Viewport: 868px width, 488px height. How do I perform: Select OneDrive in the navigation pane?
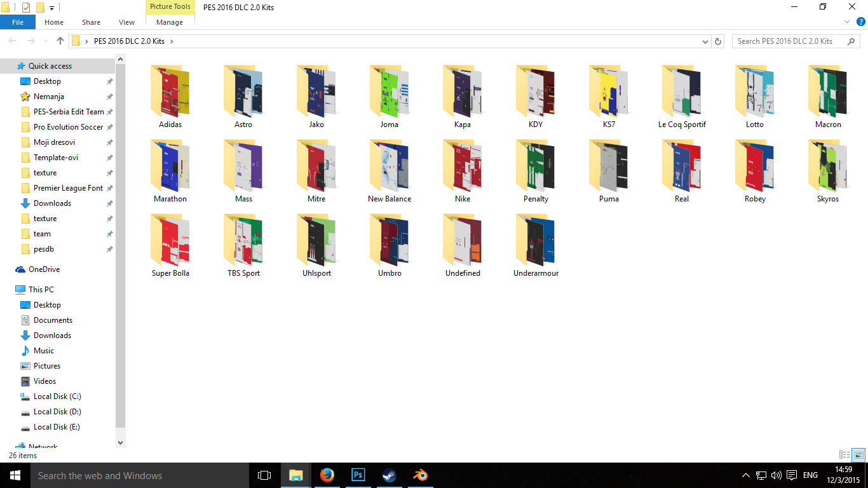(44, 269)
